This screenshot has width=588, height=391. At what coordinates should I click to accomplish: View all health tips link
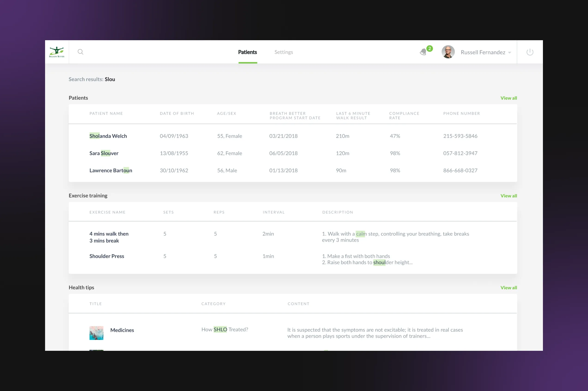[x=508, y=287]
